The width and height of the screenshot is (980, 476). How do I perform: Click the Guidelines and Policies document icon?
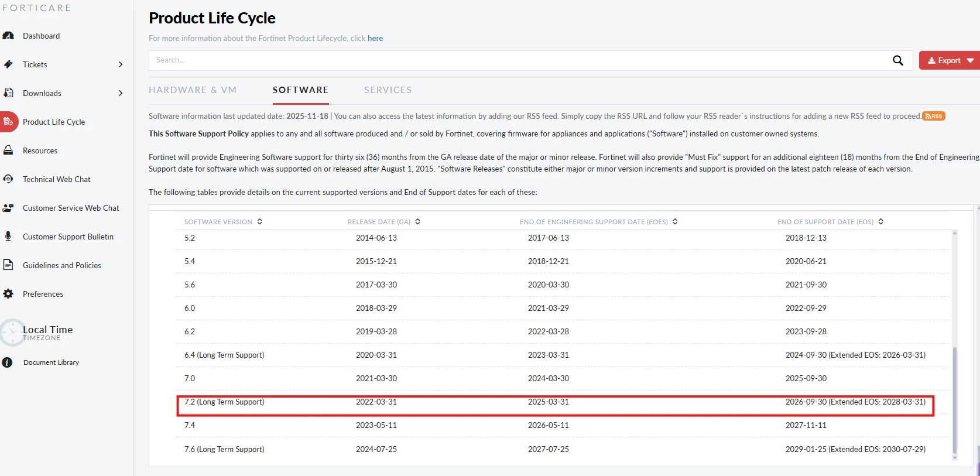tap(8, 265)
